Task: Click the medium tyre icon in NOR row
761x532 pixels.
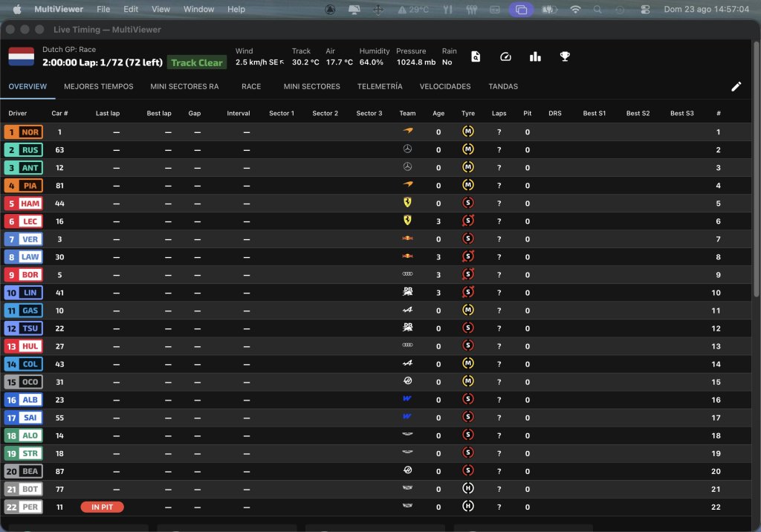Action: pos(468,132)
